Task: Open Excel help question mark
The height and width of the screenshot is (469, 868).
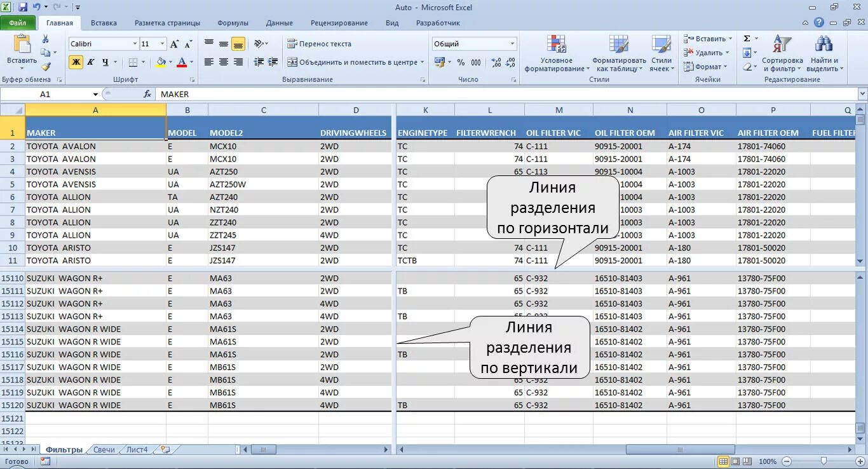Action: pos(818,22)
